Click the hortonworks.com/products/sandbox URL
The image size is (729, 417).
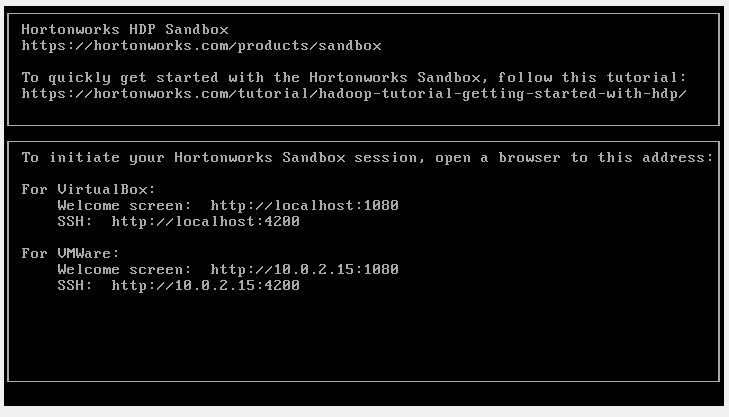point(201,46)
